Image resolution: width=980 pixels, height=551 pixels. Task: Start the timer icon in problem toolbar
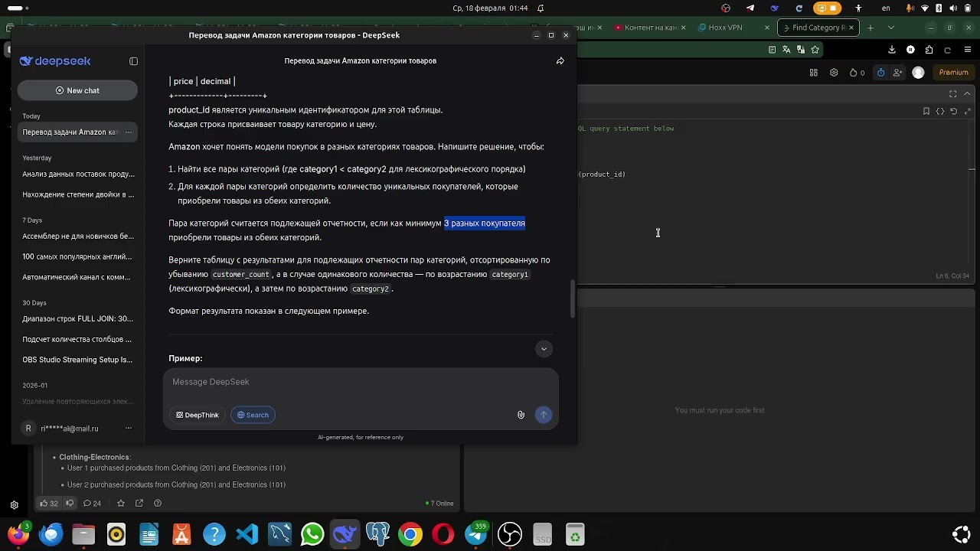[x=880, y=73]
